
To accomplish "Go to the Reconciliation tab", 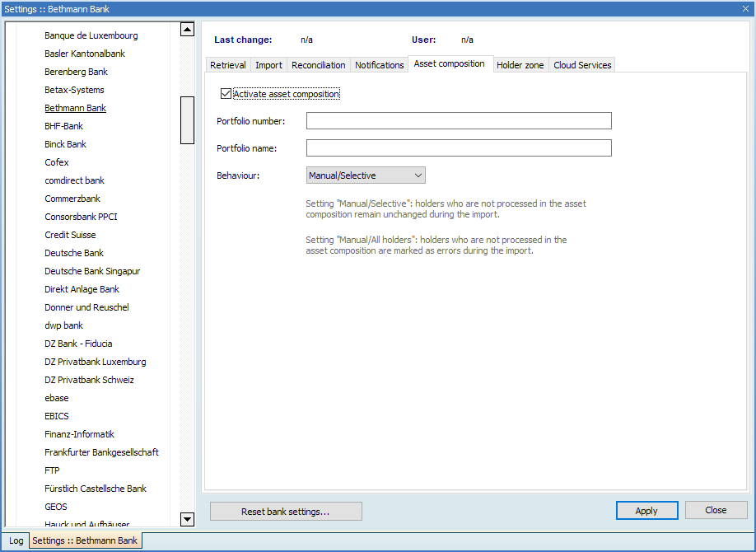I will pos(319,65).
